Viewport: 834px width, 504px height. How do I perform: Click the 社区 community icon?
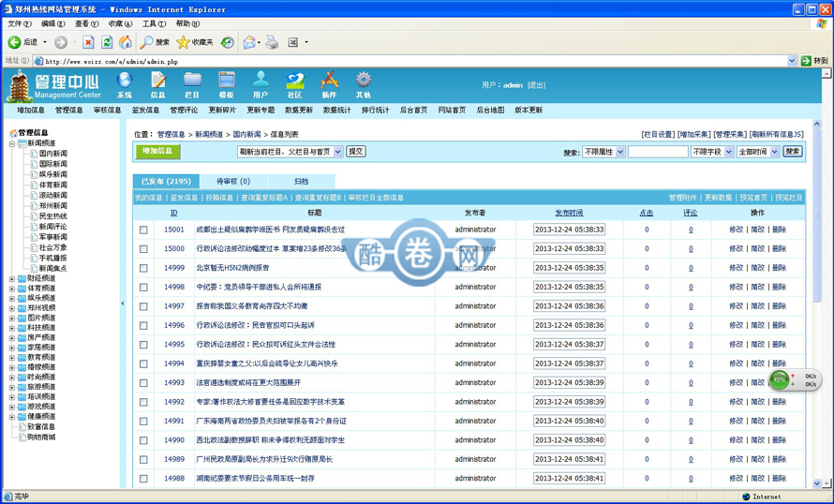(295, 81)
